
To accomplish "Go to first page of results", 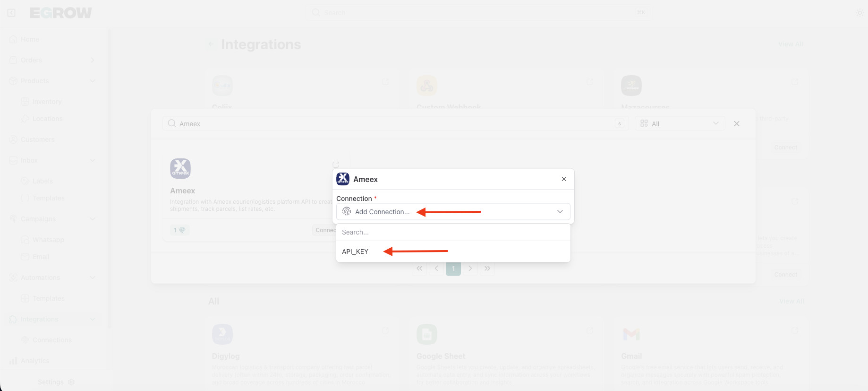I will click(419, 269).
